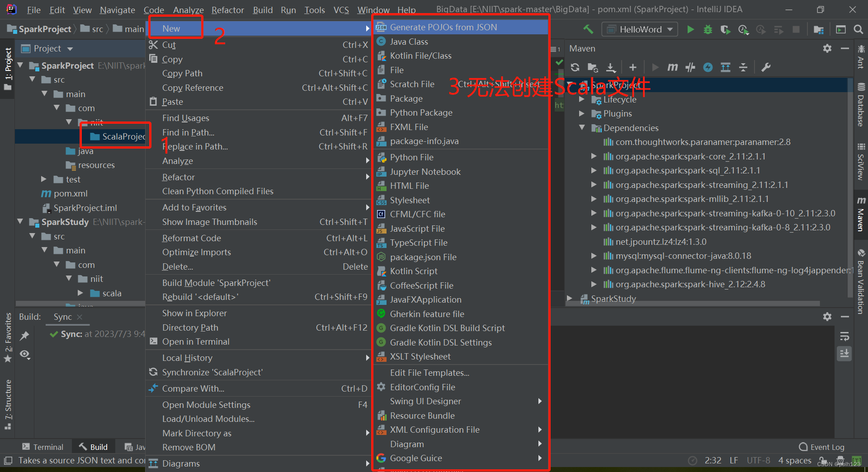Screen dimensions: 868x472
Task: Collapse the Maven Dependencies node
Action: click(x=582, y=128)
